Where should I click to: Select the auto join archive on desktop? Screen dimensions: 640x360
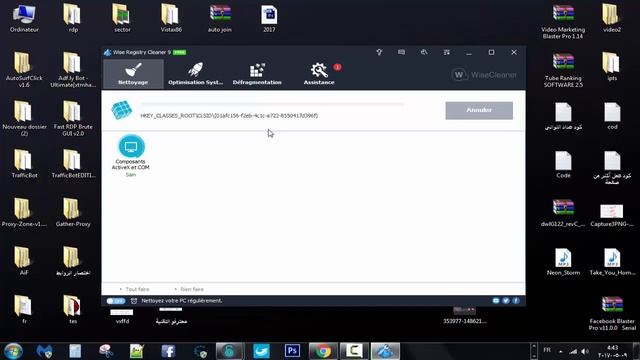(220, 18)
